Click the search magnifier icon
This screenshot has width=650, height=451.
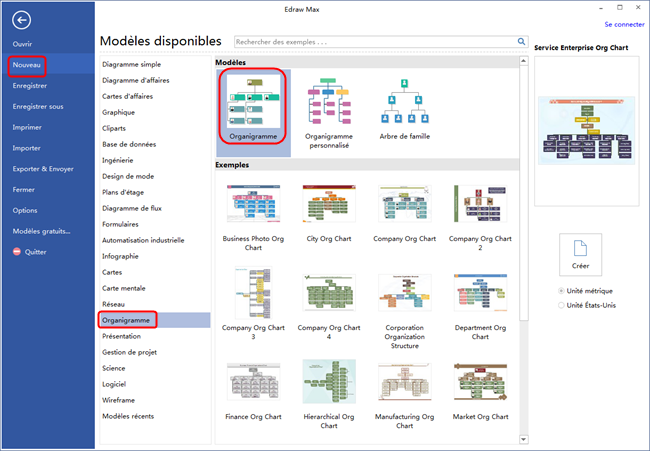coord(521,41)
